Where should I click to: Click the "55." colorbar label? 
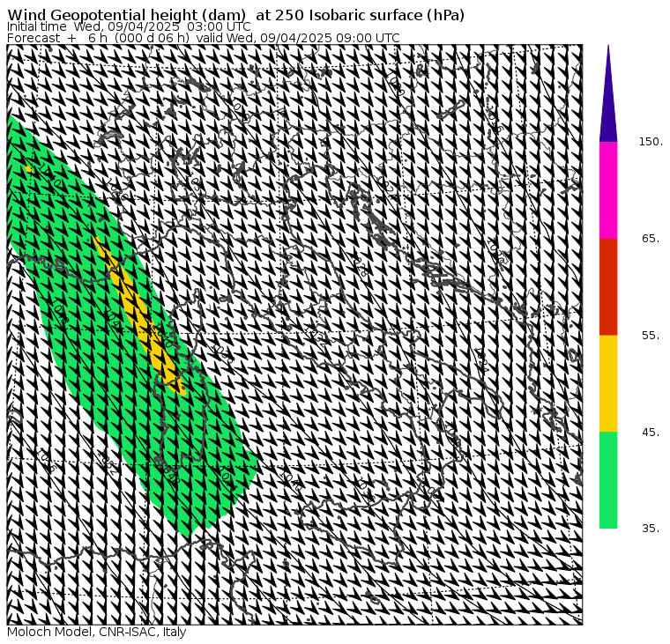tap(651, 336)
